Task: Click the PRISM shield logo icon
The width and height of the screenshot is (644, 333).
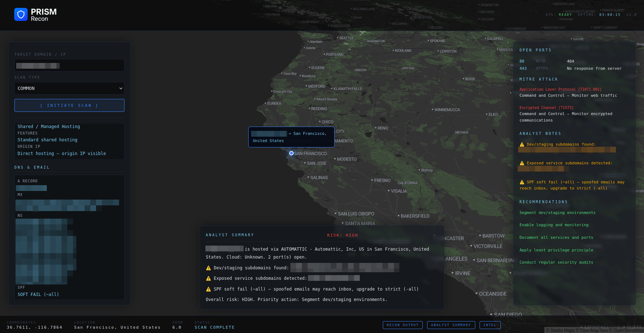Action: click(21, 14)
